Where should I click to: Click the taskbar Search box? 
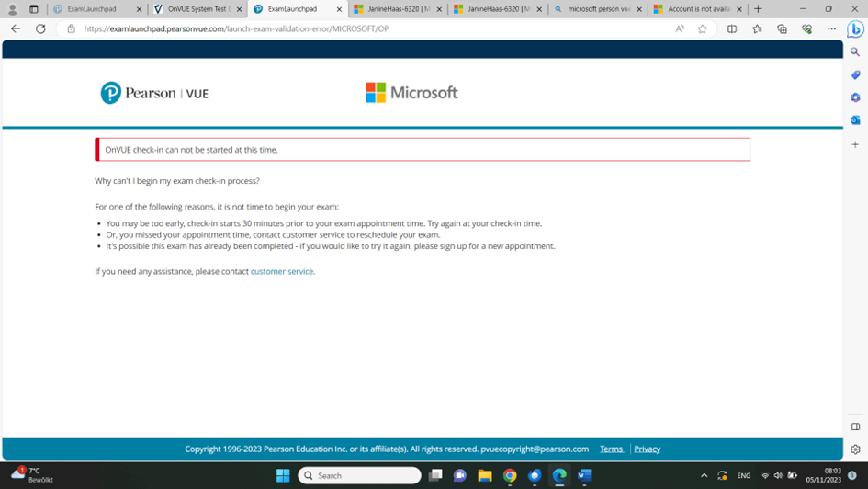pyautogui.click(x=359, y=475)
